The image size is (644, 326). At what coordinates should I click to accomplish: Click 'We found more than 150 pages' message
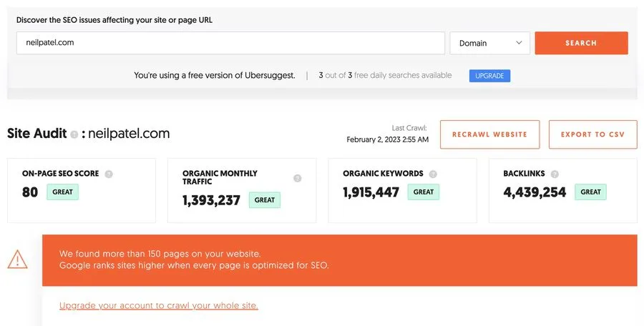coord(160,254)
